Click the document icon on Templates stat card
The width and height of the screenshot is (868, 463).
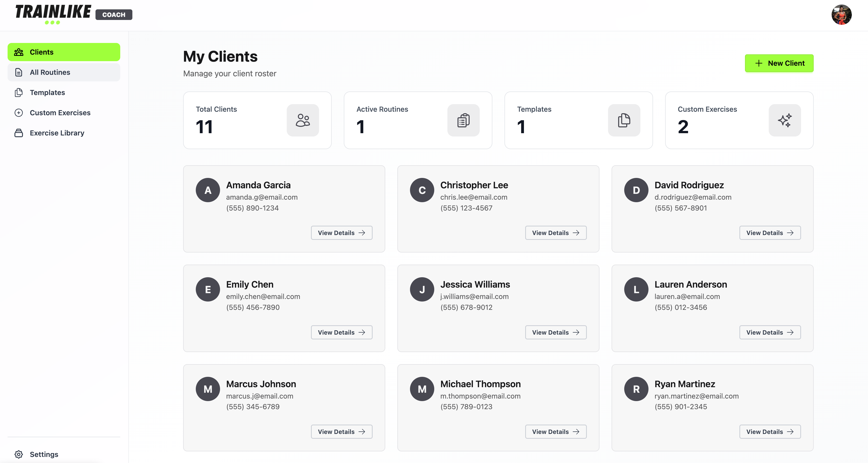pyautogui.click(x=624, y=120)
